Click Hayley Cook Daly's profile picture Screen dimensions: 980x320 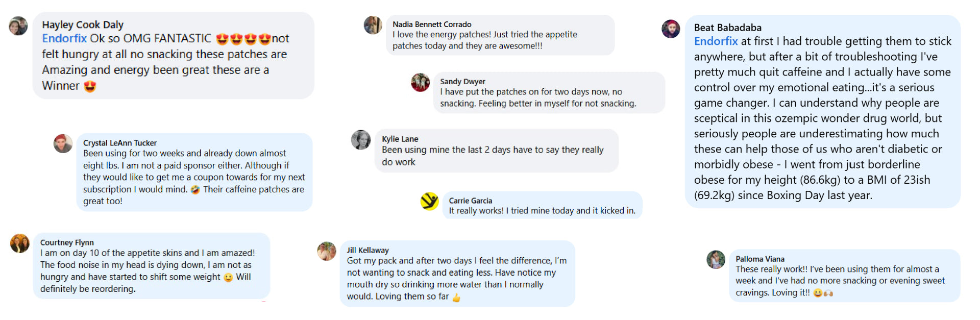pos(18,26)
